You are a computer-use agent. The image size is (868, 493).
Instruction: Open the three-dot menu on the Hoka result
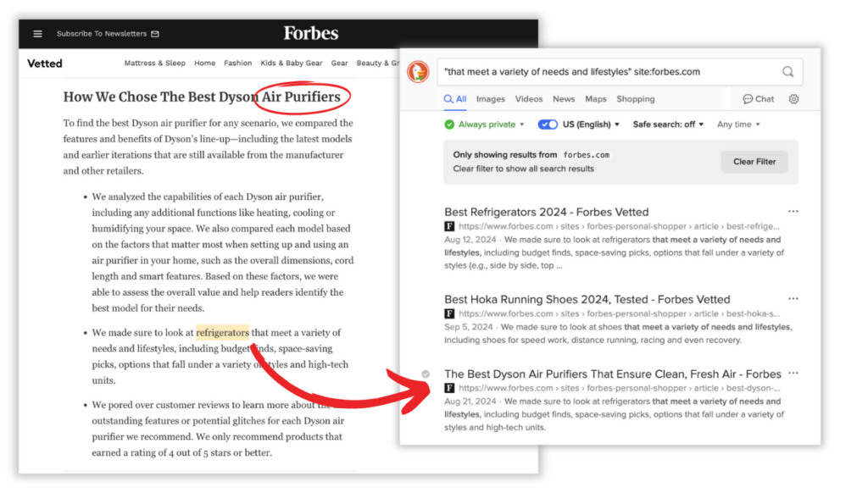793,299
